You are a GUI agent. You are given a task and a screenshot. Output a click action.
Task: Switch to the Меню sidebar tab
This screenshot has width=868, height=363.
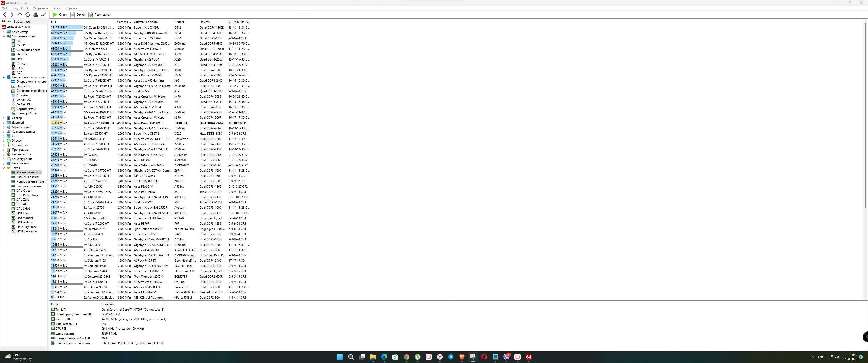(x=6, y=21)
